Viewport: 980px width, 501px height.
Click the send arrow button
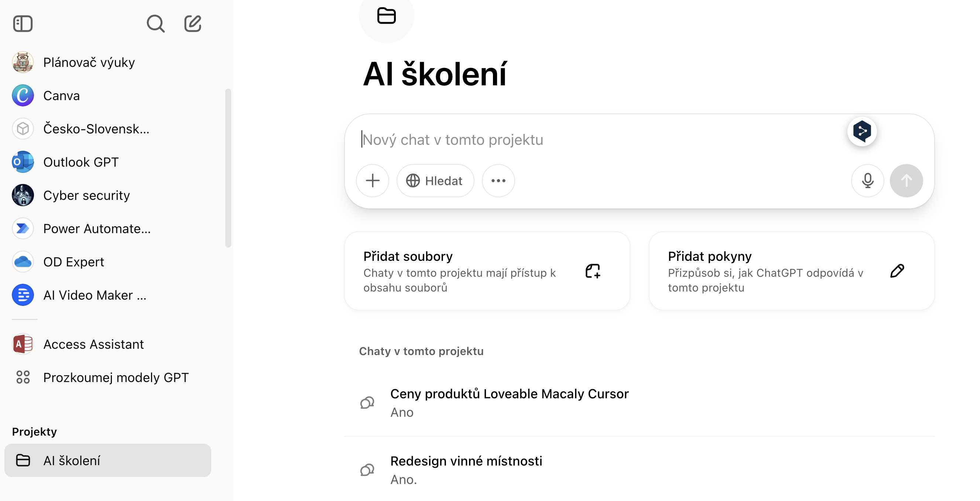pos(906,180)
